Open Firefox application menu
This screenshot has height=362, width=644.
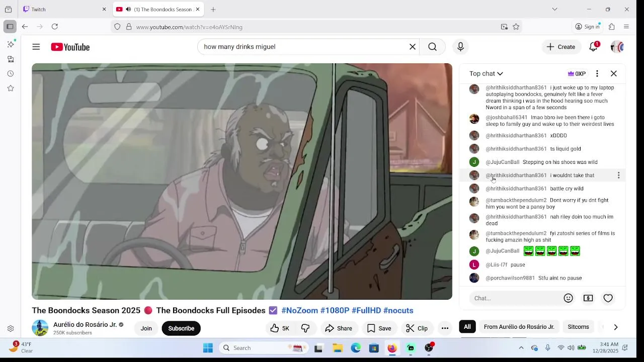pos(626,27)
